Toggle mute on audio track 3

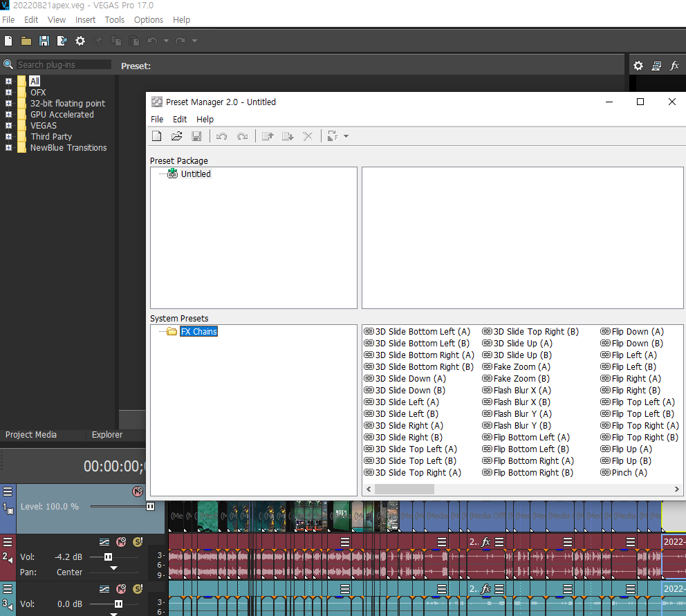click(121, 589)
